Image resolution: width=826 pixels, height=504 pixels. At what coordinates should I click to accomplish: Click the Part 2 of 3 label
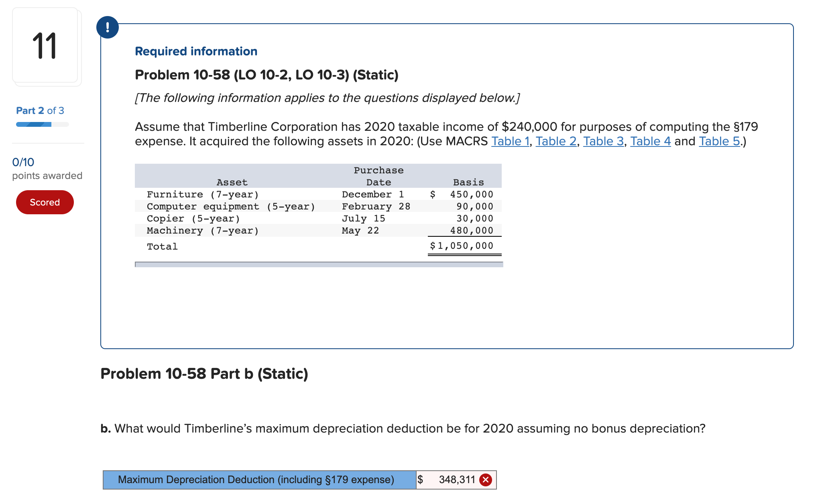pos(40,111)
